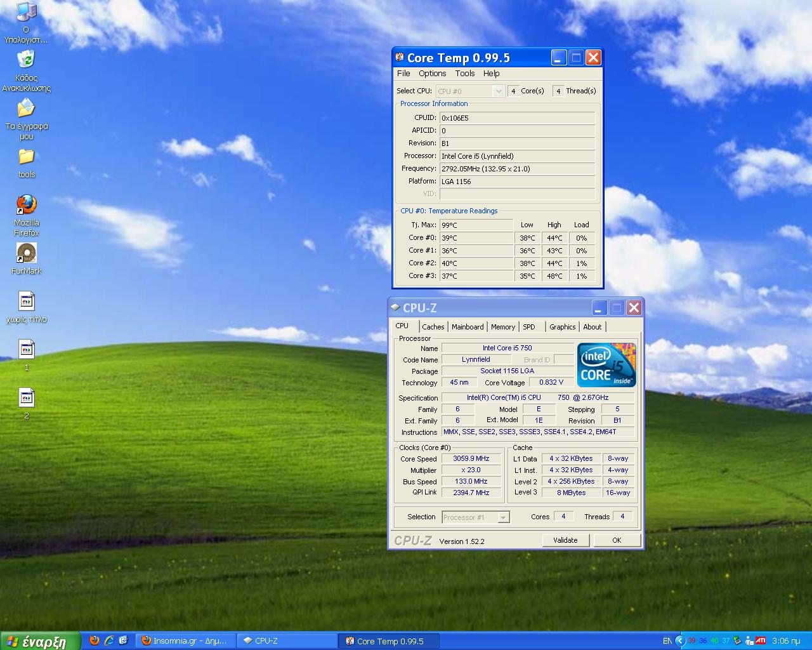Click Firefox quick launch icon in taskbar
Screen dimensions: 812x650
(x=95, y=640)
